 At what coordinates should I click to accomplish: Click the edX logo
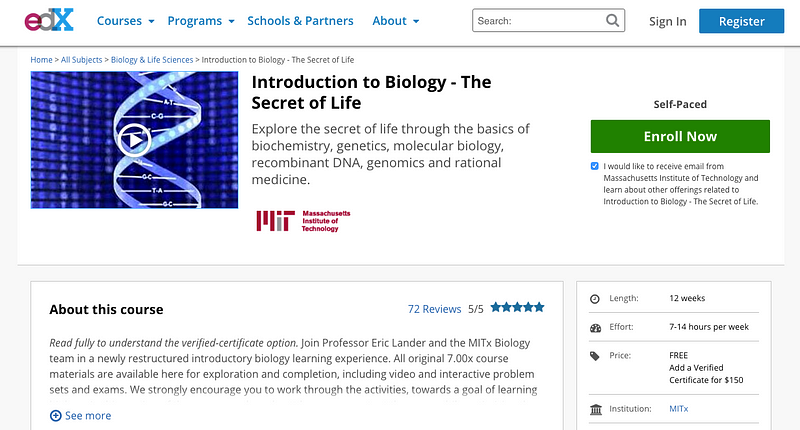click(x=49, y=20)
